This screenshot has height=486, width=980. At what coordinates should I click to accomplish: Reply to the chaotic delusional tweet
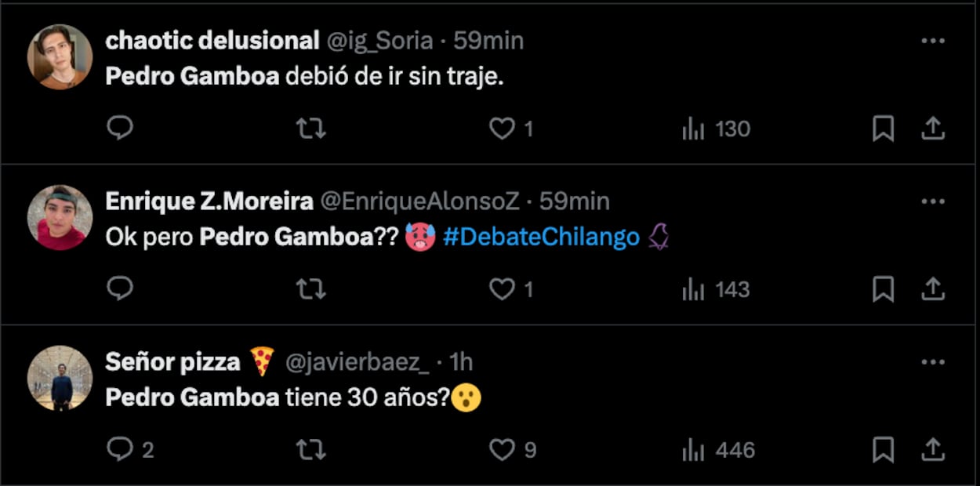[x=120, y=128]
